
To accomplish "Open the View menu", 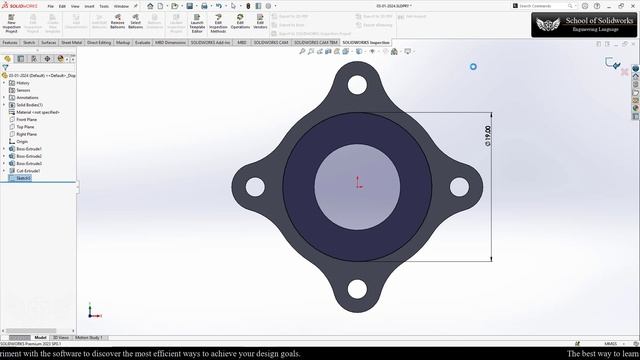I will 75,7.
